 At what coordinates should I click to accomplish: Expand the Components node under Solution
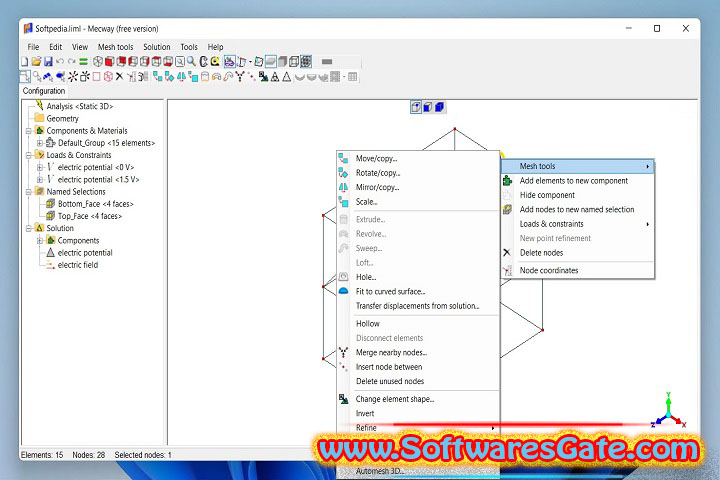(40, 240)
